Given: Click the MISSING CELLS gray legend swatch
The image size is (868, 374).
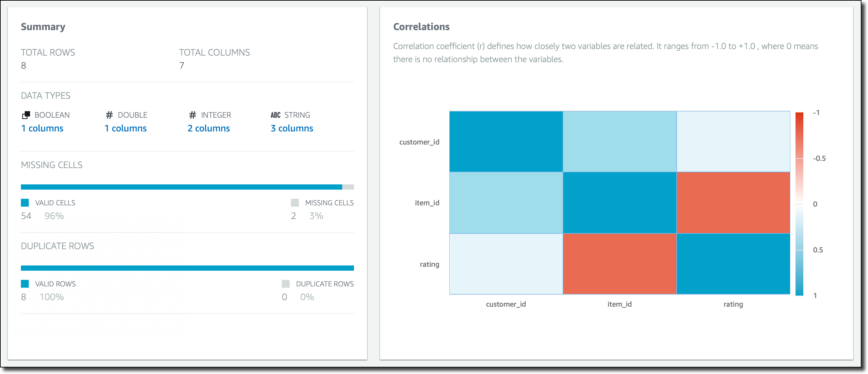Looking at the screenshot, I should pyautogui.click(x=295, y=203).
